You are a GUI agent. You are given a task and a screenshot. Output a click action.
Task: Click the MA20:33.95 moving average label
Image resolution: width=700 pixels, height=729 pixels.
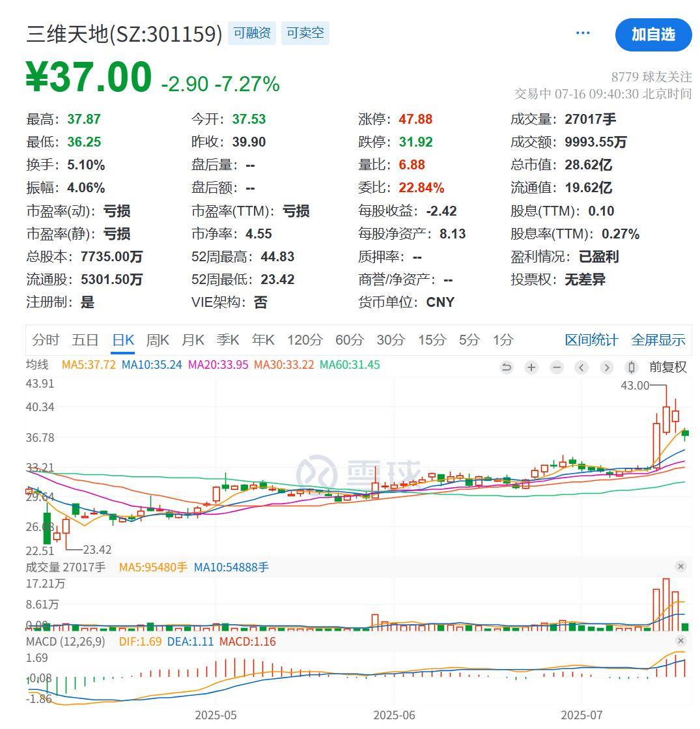point(218,365)
